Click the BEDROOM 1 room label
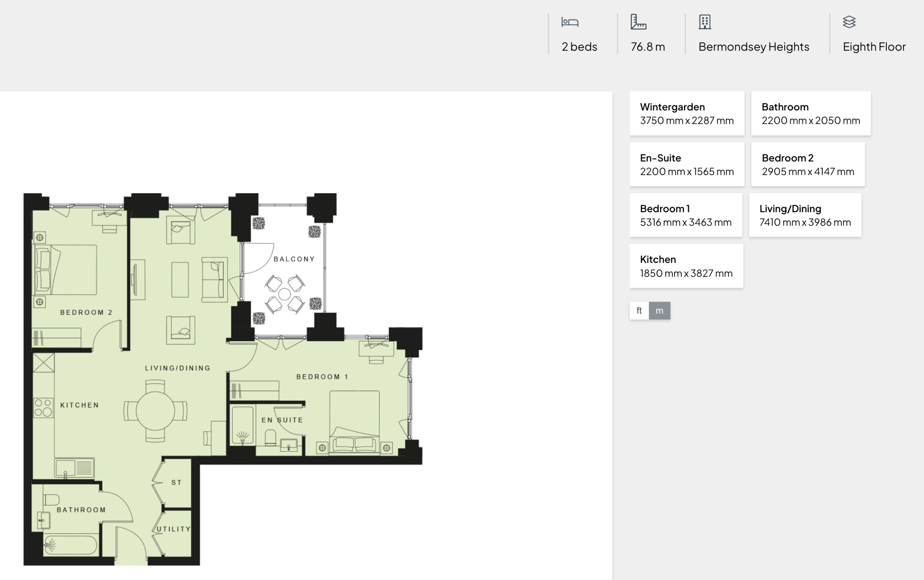Image resolution: width=924 pixels, height=580 pixels. coord(322,377)
